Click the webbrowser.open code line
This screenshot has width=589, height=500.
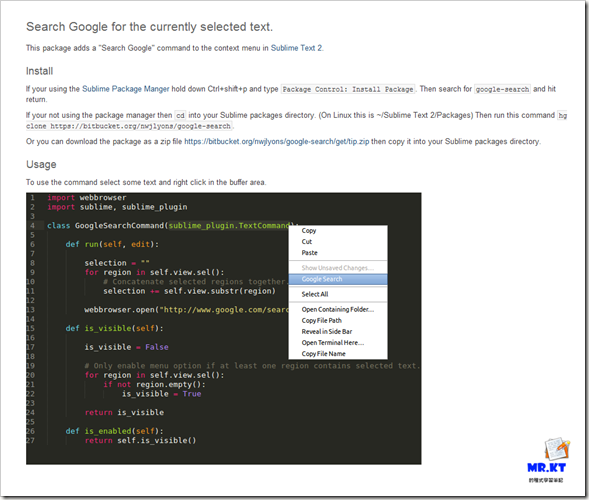point(186,310)
